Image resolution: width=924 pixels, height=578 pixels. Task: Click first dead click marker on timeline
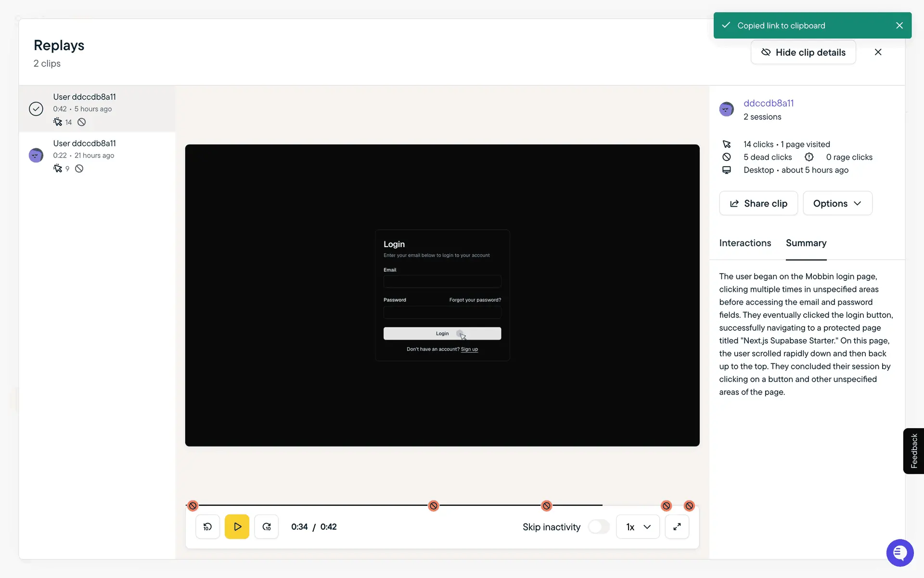point(192,506)
